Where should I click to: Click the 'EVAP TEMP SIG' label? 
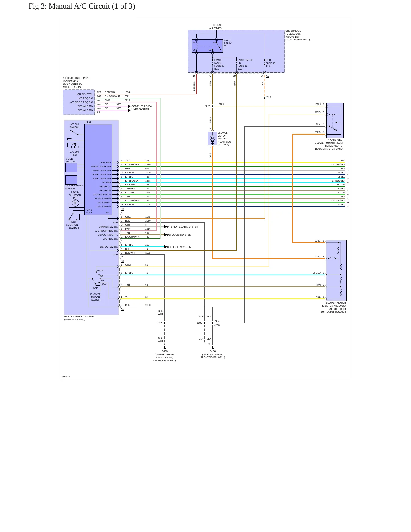(102, 170)
